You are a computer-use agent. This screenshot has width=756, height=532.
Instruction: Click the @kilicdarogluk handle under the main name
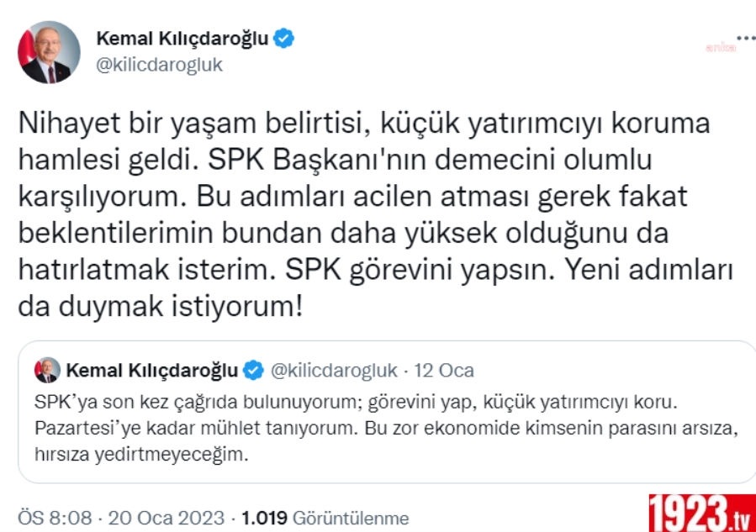(x=160, y=65)
